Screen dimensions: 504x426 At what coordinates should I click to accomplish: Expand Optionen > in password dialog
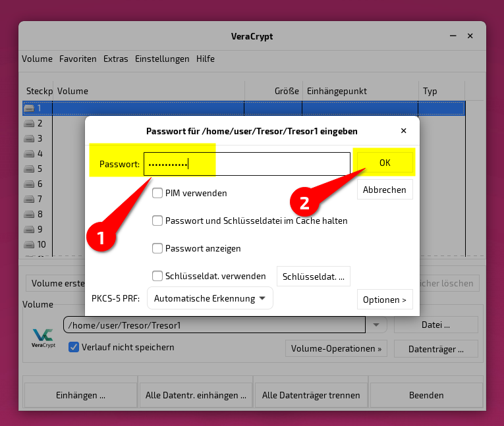click(x=385, y=300)
